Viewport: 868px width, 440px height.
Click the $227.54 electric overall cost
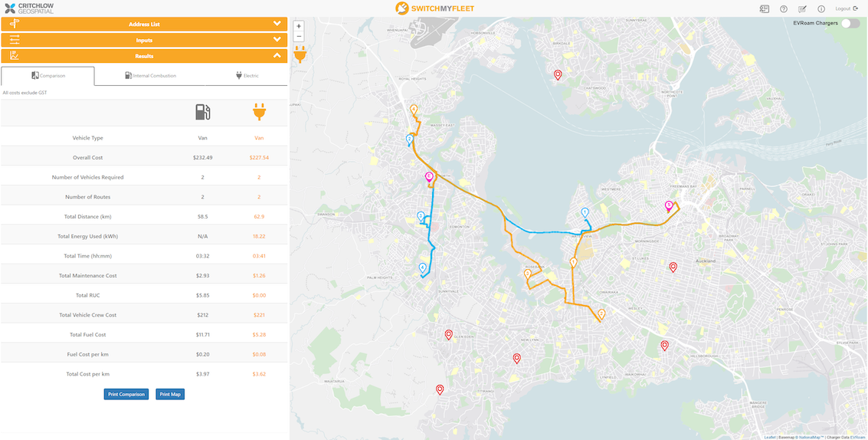pos(259,157)
